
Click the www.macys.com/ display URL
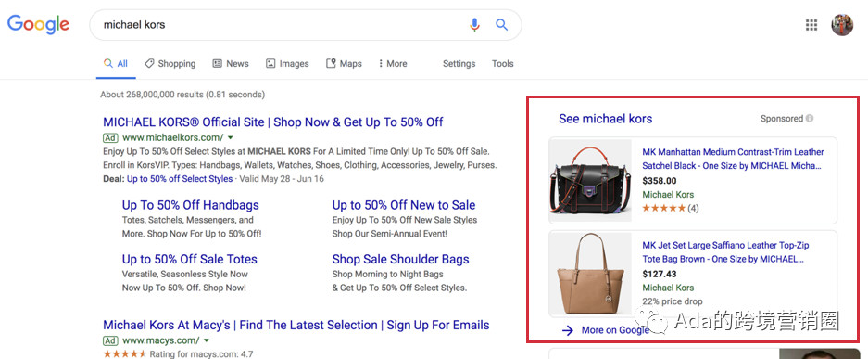(161, 340)
